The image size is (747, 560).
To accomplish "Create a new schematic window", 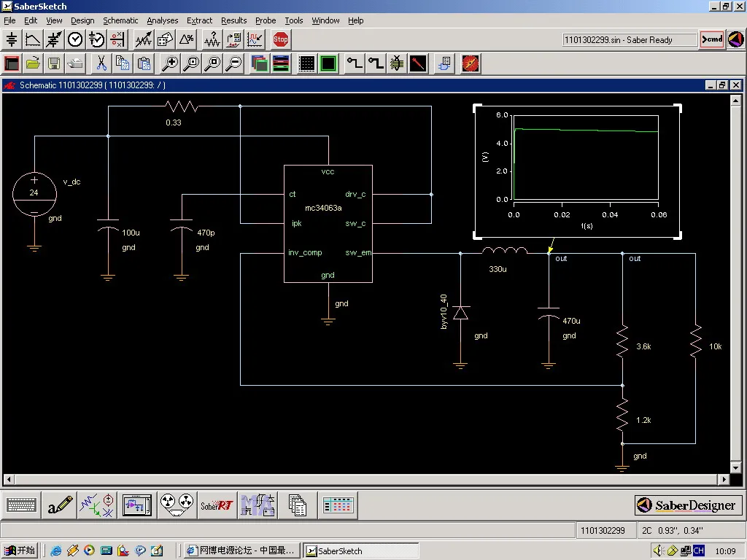I will pyautogui.click(x=12, y=63).
